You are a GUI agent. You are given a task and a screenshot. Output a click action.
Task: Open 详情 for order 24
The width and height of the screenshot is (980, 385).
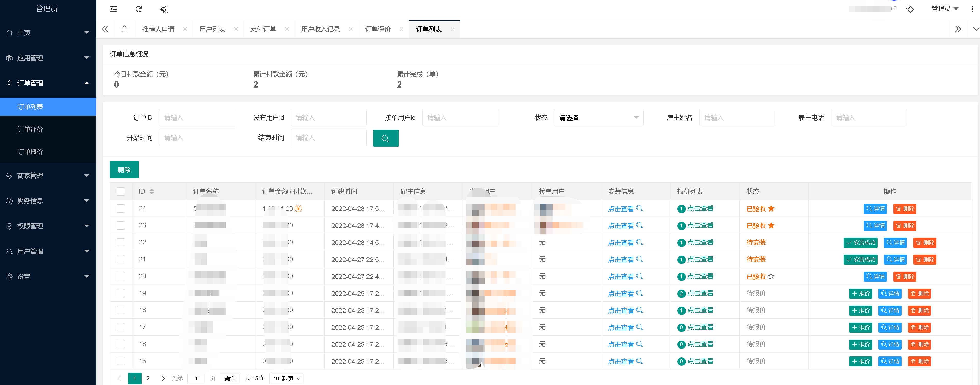(x=875, y=209)
